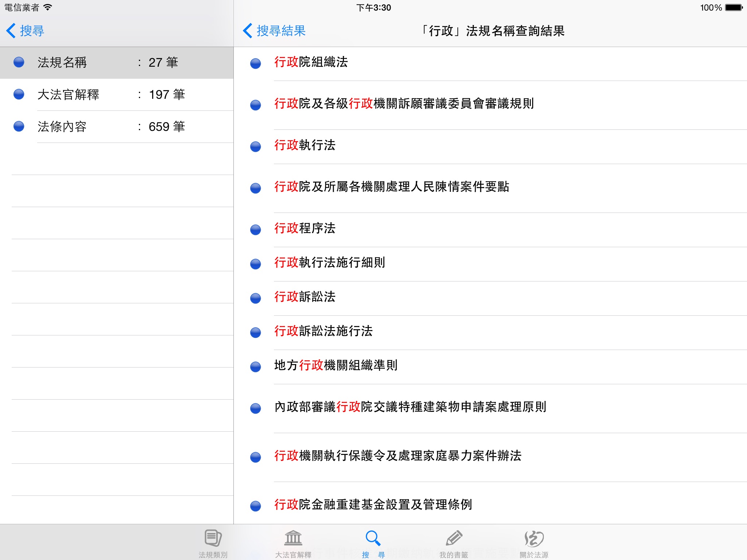Tap the Wi-Fi status icon
The height and width of the screenshot is (560, 747).
click(48, 7)
